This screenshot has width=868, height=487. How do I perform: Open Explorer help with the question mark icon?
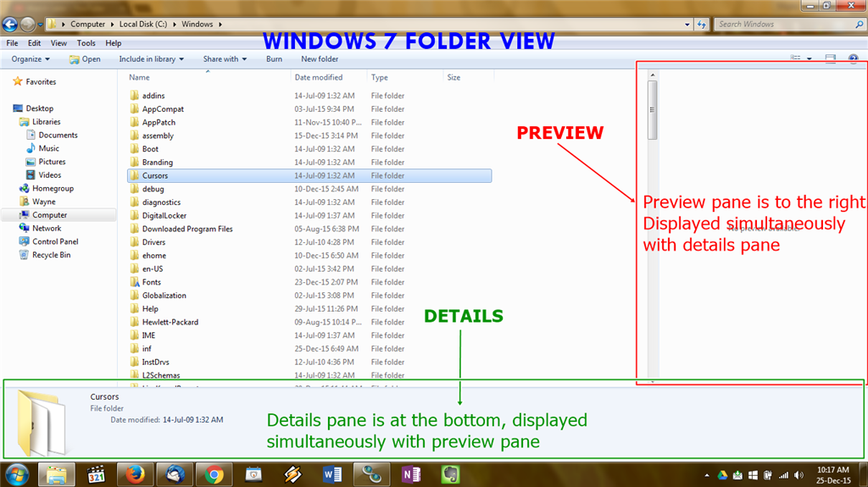(853, 58)
